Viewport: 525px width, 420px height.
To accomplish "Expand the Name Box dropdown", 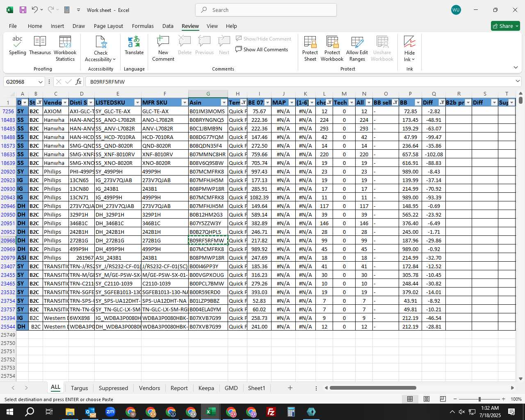I will [x=40, y=82].
